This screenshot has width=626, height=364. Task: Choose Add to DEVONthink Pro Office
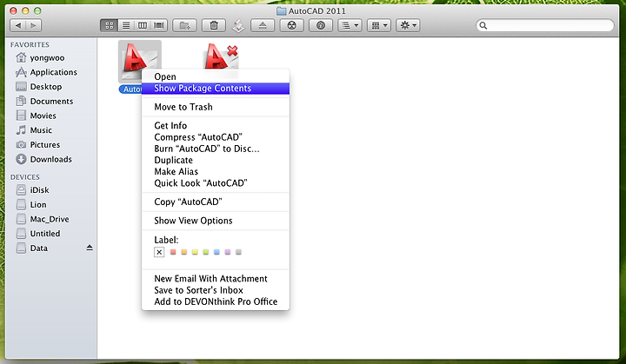point(216,301)
